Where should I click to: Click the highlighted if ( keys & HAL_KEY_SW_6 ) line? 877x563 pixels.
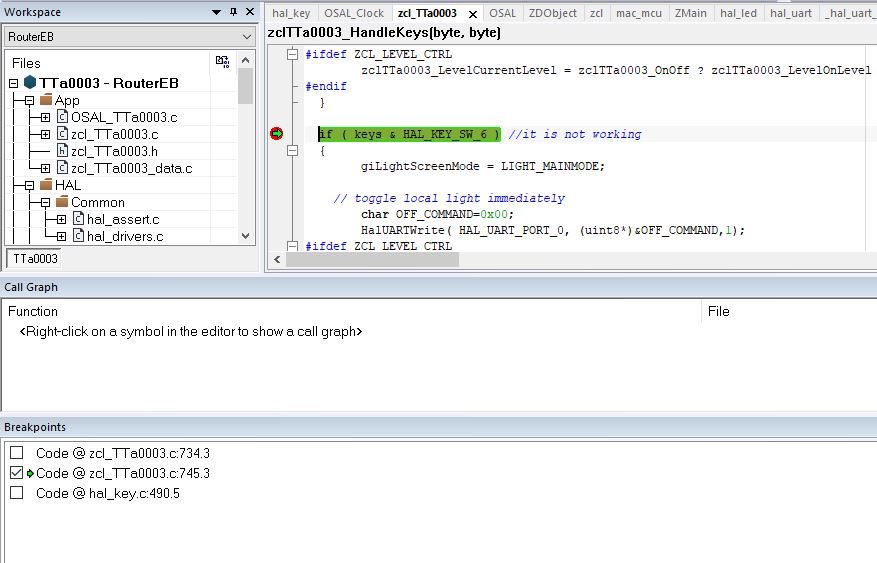[409, 134]
